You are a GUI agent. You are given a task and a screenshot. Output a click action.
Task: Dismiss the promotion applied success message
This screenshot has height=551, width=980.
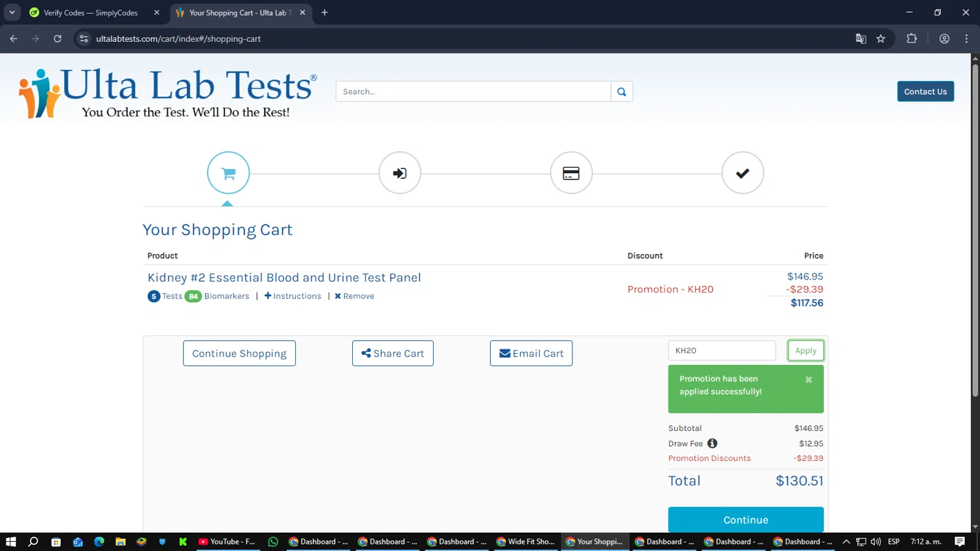coord(809,379)
